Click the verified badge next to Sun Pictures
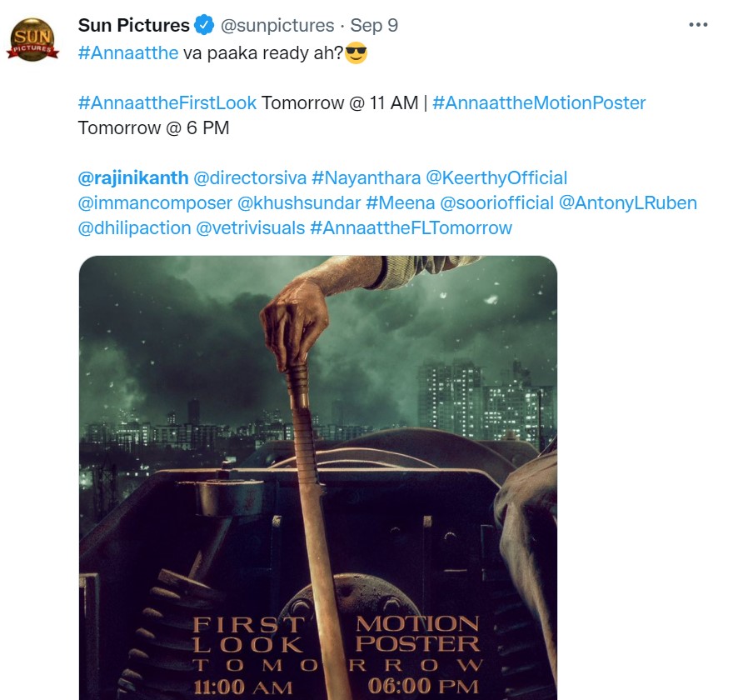 (204, 25)
